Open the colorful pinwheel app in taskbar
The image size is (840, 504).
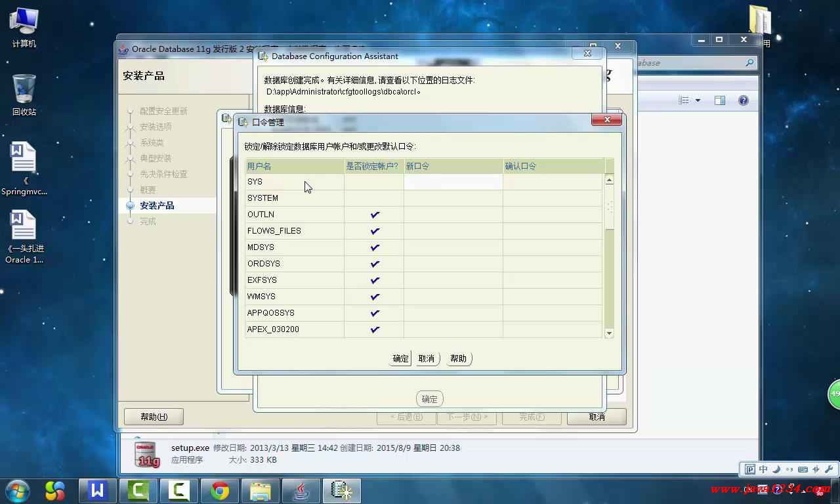coord(55,490)
